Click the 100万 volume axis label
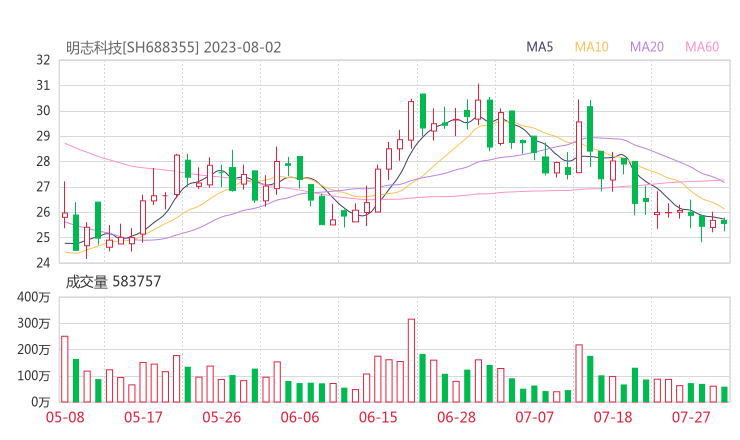The height and width of the screenshot is (440, 740). click(x=34, y=376)
